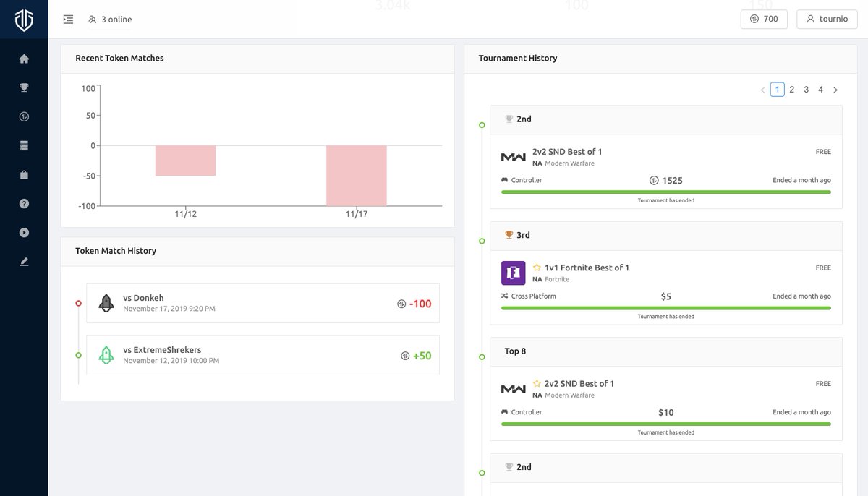The height and width of the screenshot is (496, 868).
Task: Open the token matches sidebar icon
Action: pyautogui.click(x=24, y=116)
